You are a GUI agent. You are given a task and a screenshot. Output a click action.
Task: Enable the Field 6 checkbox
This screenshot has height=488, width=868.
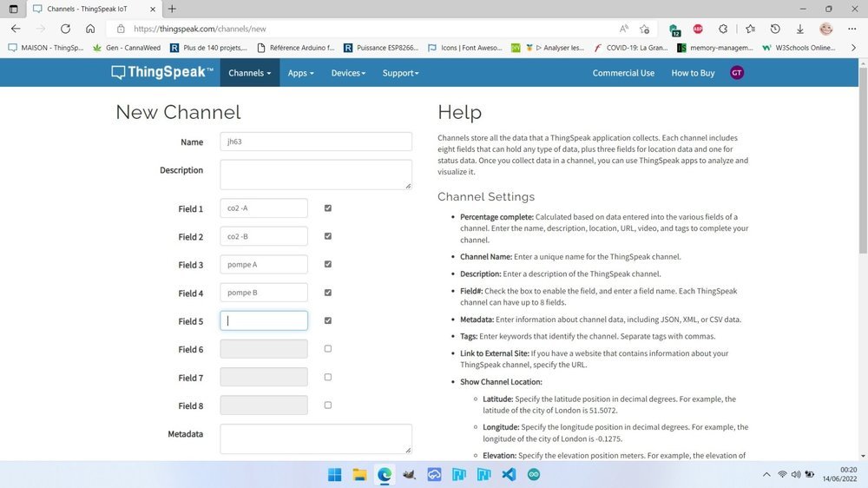(328, 348)
